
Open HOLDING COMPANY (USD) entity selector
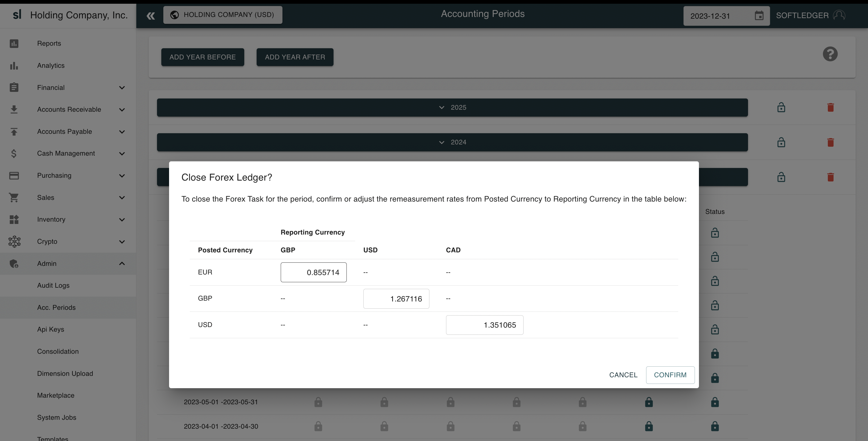click(223, 15)
